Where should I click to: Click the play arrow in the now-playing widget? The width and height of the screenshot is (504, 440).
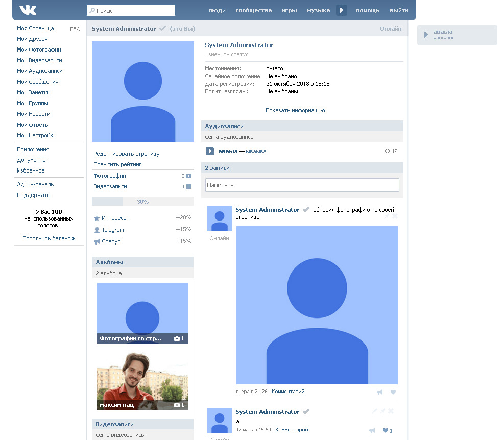(426, 35)
